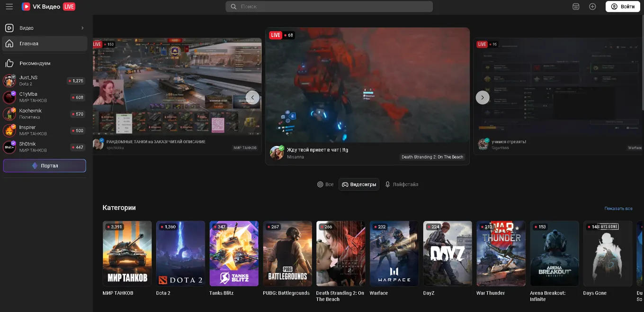Open the War Thunder category cover
This screenshot has width=644, height=312.
tap(501, 254)
